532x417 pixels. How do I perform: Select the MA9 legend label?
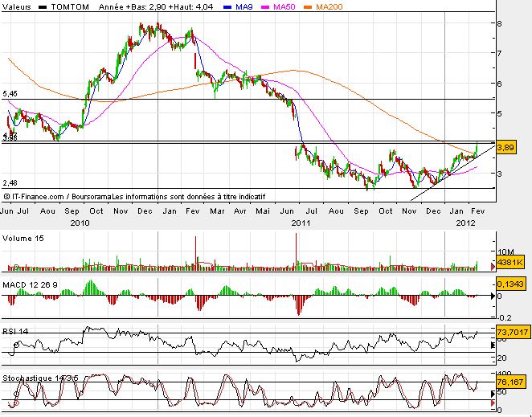point(244,6)
